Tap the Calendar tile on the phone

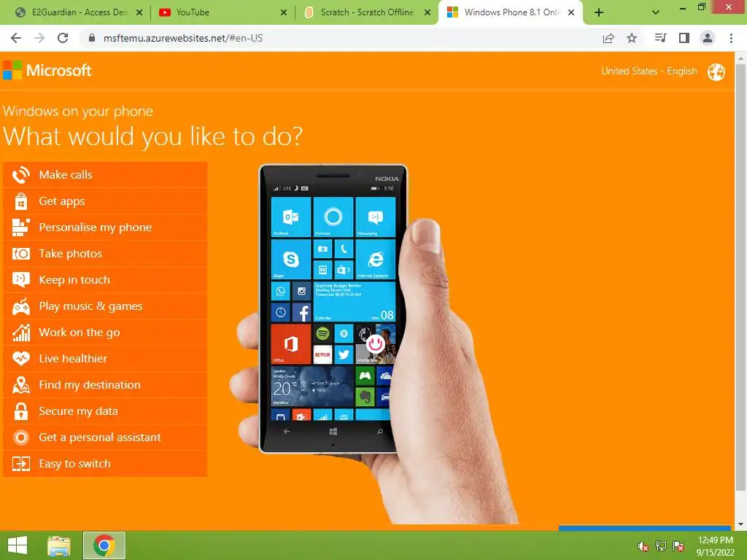355,302
